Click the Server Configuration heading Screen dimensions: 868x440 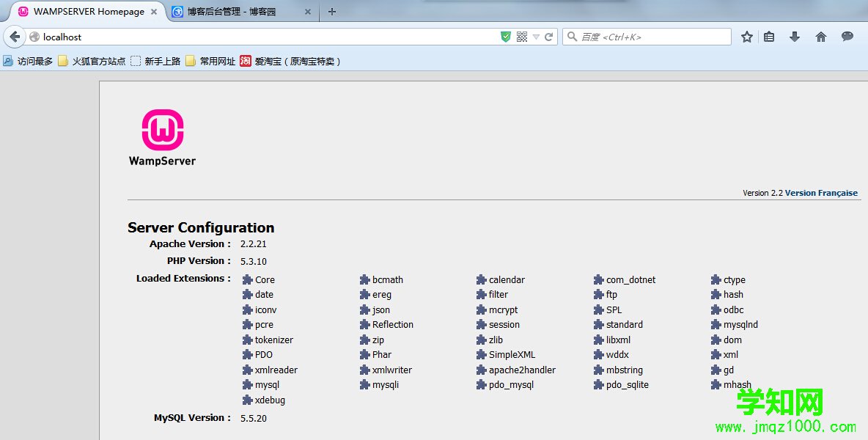coord(201,227)
